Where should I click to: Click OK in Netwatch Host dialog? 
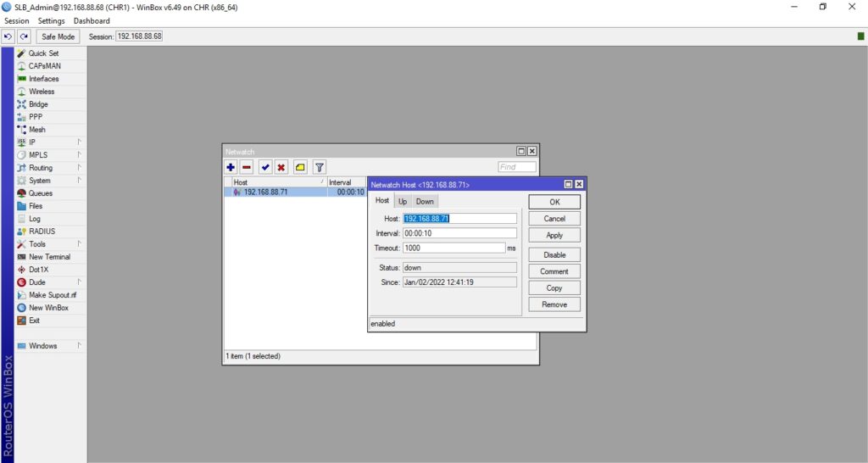point(554,202)
